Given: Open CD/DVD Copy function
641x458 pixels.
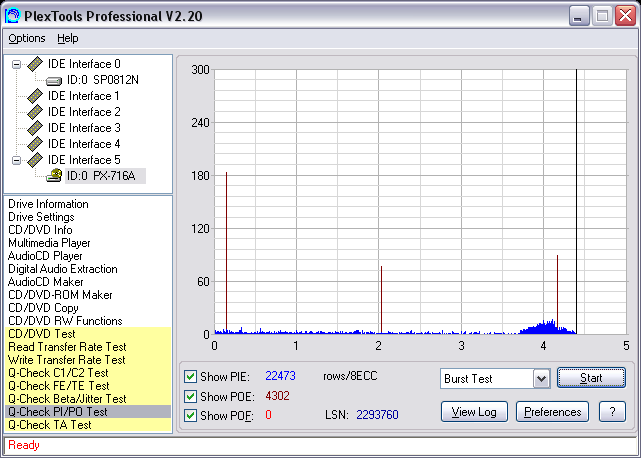Looking at the screenshot, I should click(x=43, y=308).
